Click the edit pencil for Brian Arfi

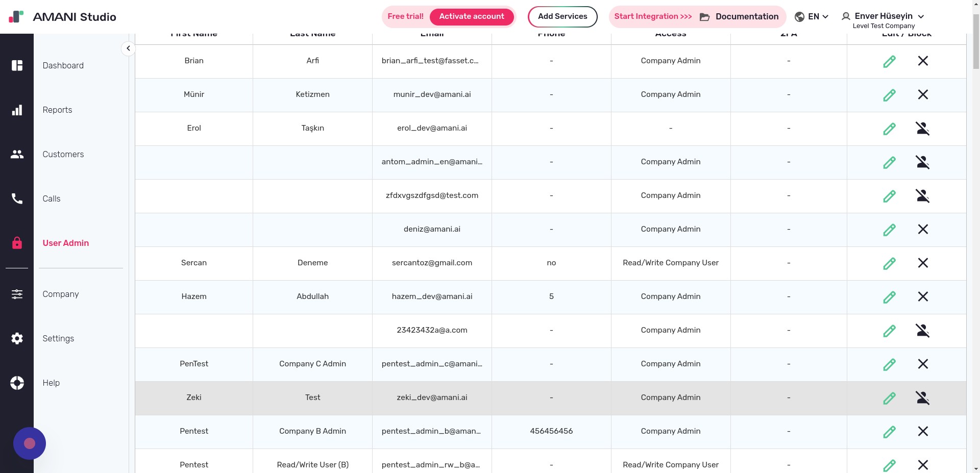pyautogui.click(x=889, y=61)
